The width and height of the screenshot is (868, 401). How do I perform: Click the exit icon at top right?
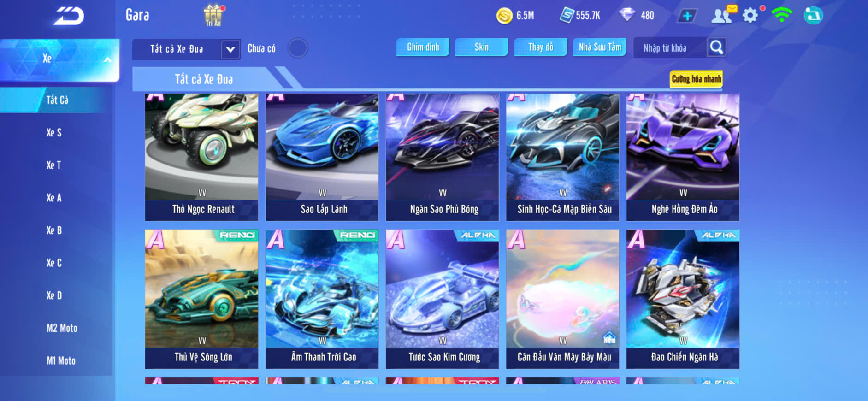click(813, 16)
